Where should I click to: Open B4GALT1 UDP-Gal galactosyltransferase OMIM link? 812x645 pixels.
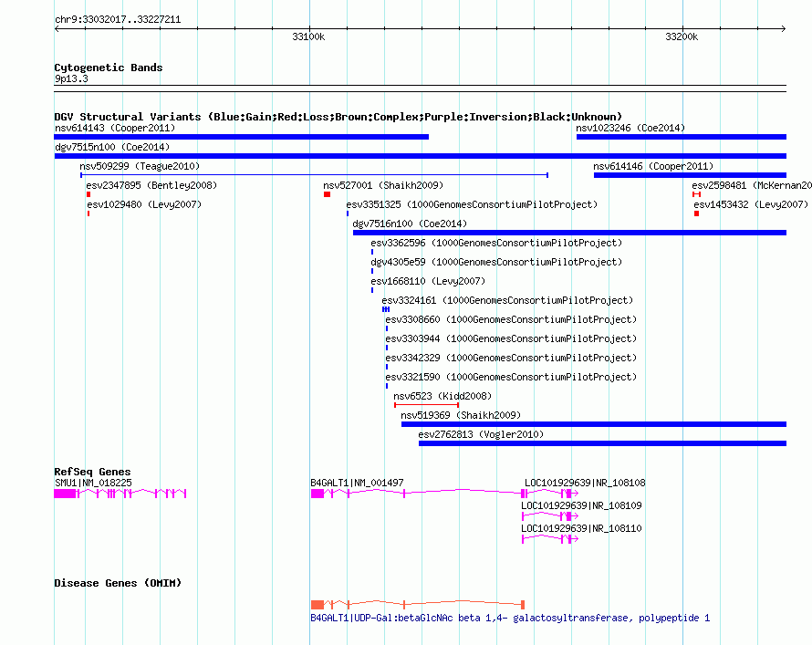point(510,618)
